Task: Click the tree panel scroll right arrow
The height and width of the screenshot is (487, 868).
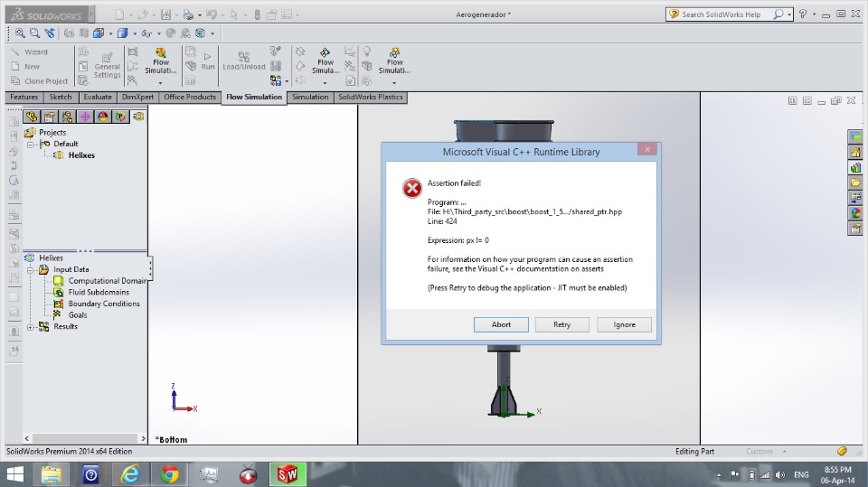Action: pos(143,438)
